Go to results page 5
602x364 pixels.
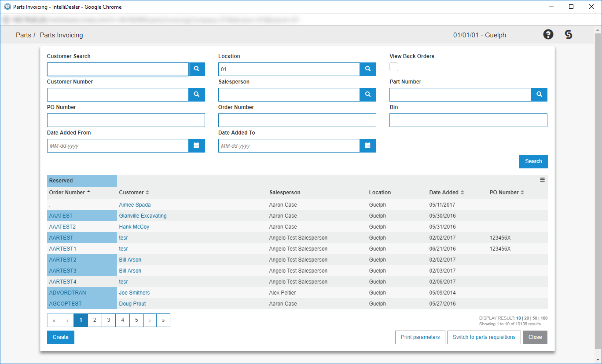click(136, 320)
